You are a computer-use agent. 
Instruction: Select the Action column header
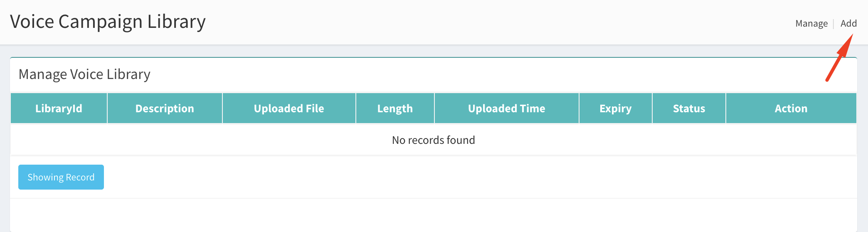pyautogui.click(x=791, y=109)
